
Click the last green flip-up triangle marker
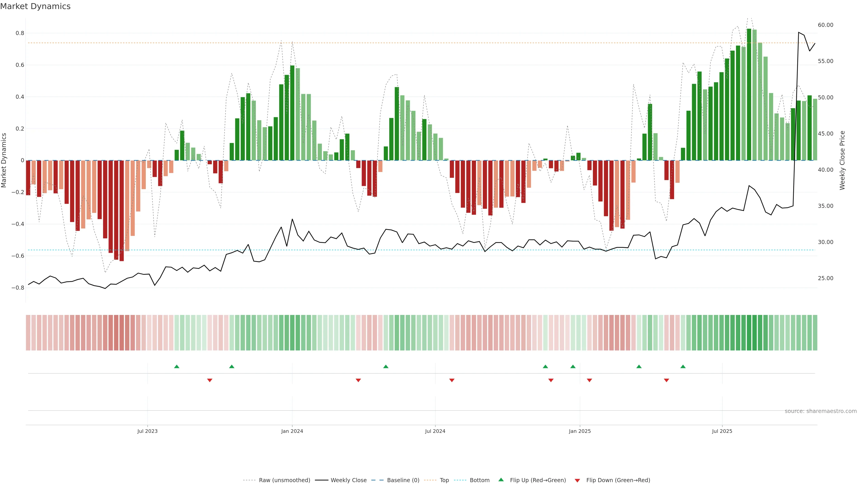[x=683, y=366]
